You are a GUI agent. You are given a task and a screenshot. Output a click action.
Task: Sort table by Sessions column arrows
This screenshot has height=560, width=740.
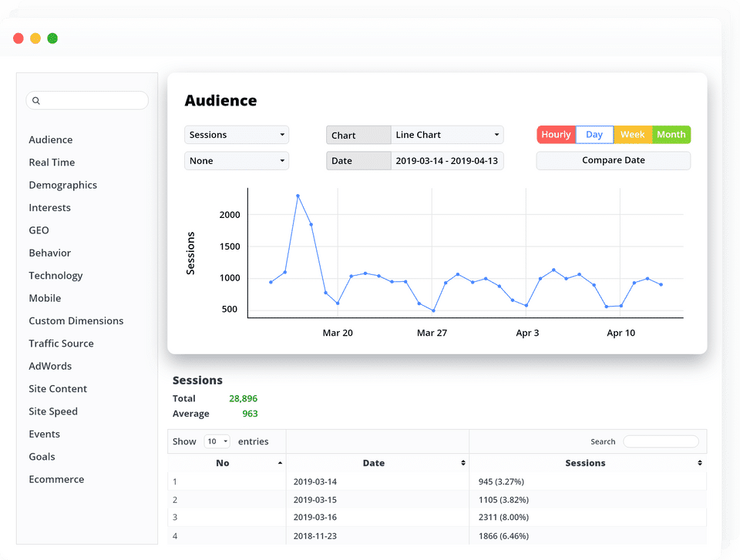coord(699,463)
